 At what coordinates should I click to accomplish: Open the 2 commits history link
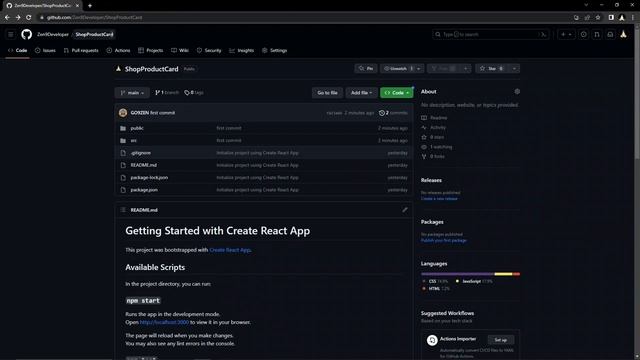tap(393, 113)
